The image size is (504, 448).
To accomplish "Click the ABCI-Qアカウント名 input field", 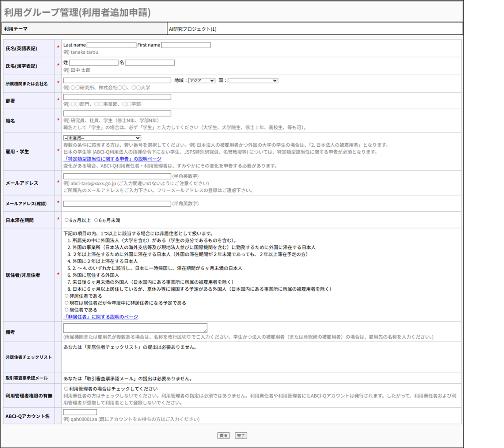I will click(80, 412).
